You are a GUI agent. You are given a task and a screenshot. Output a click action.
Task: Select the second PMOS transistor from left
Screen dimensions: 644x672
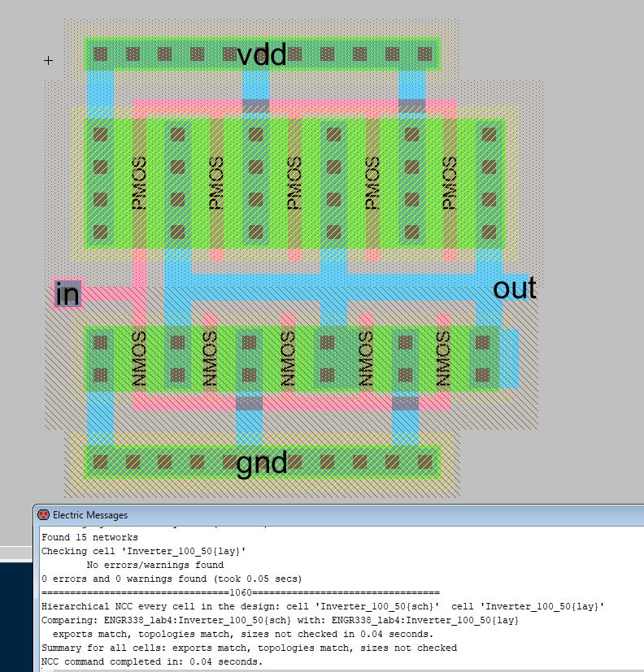tap(216, 184)
